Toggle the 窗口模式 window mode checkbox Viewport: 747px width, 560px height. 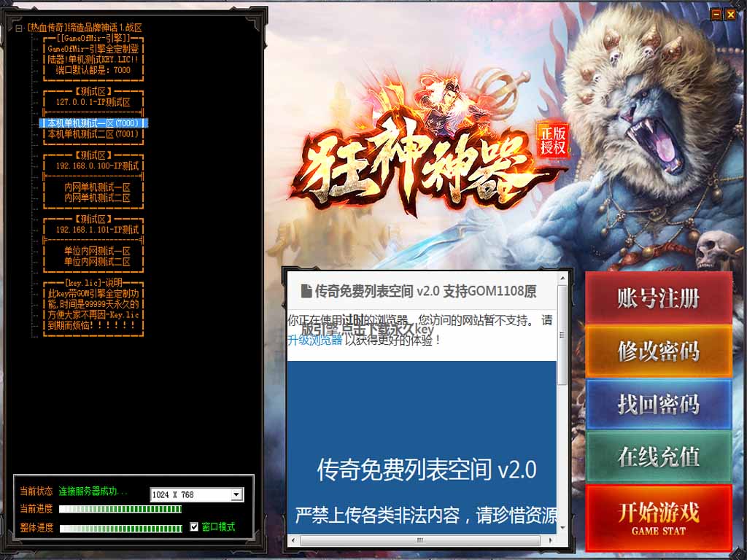pos(194,526)
